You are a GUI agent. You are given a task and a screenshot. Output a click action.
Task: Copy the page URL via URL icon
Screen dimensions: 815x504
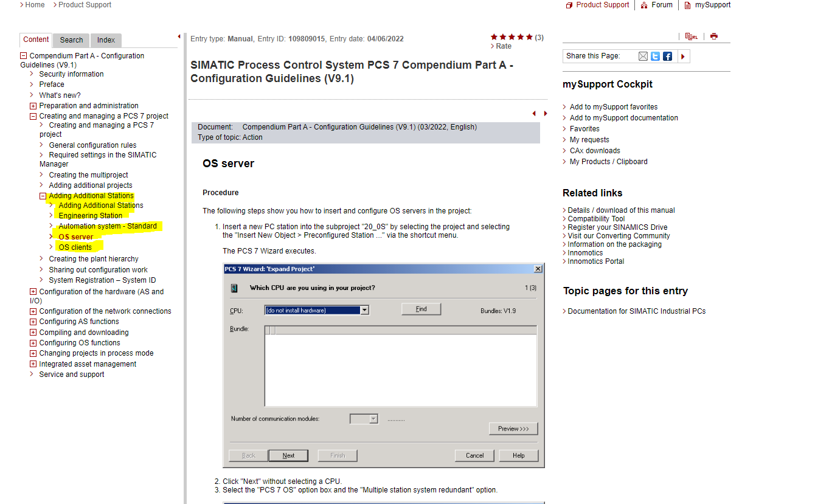point(692,36)
